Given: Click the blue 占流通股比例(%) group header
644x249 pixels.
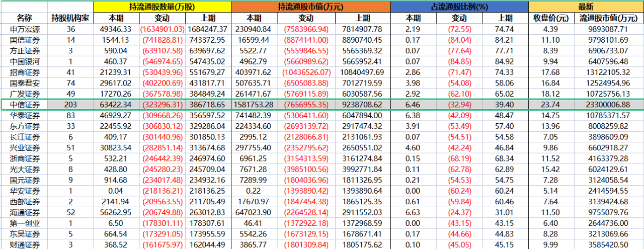Looking at the screenshot, I should point(459,7).
